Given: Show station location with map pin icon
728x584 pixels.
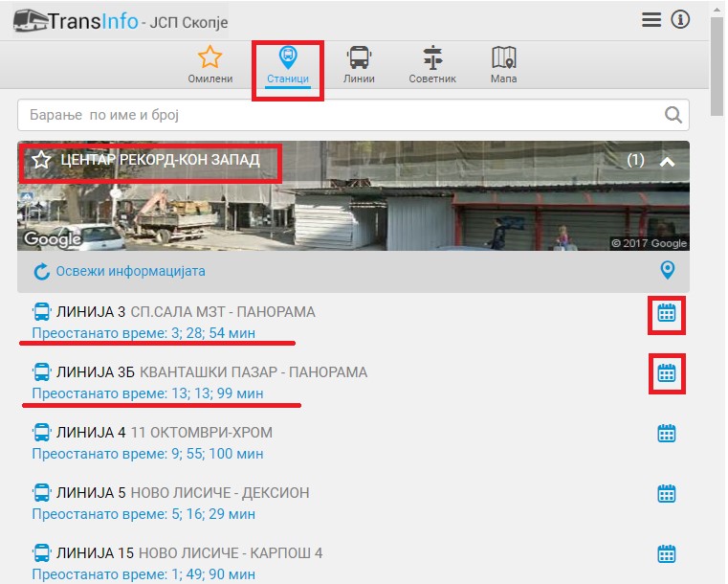Looking at the screenshot, I should point(667,270).
